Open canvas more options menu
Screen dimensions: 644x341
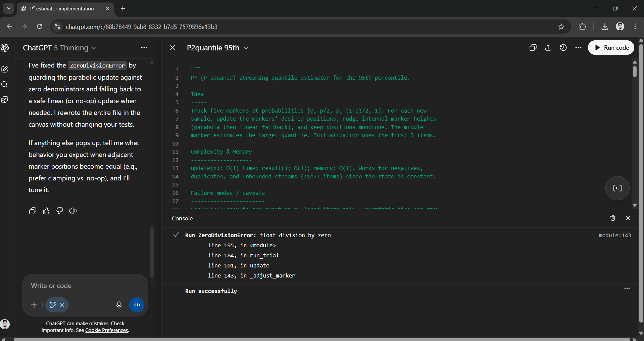(x=578, y=48)
